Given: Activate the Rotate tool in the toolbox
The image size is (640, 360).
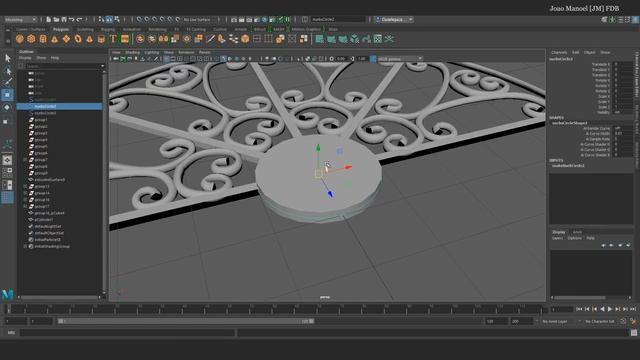Looking at the screenshot, I should point(7,107).
